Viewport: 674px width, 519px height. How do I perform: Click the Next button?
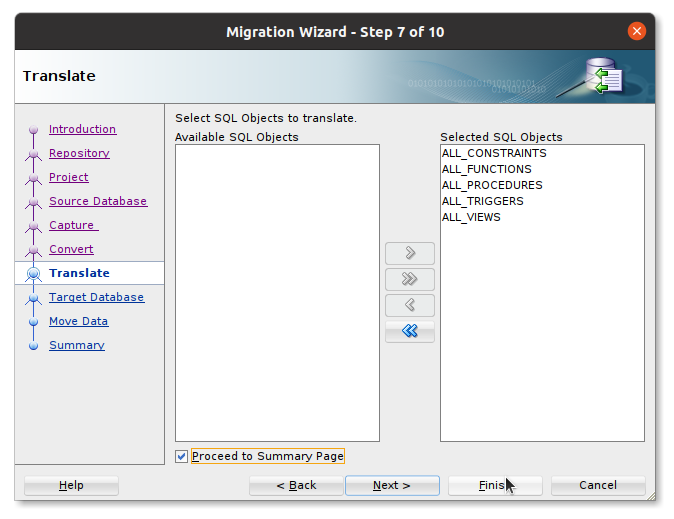pos(392,485)
